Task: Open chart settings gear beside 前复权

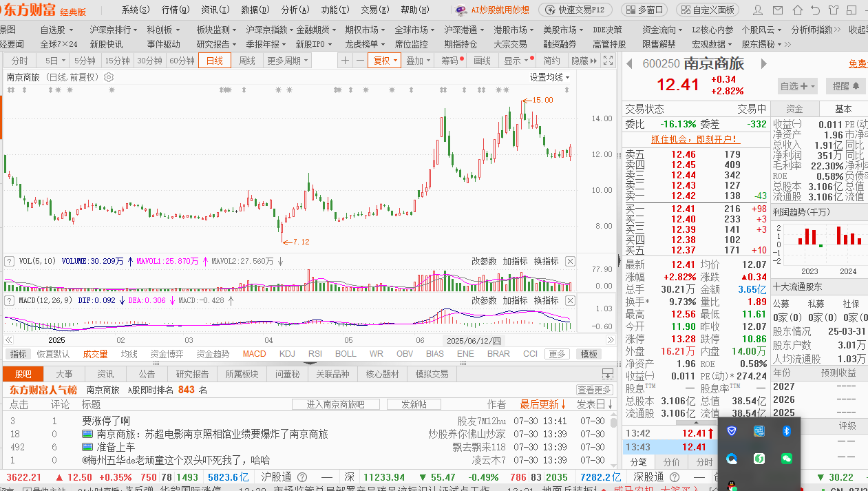Action: pos(108,77)
